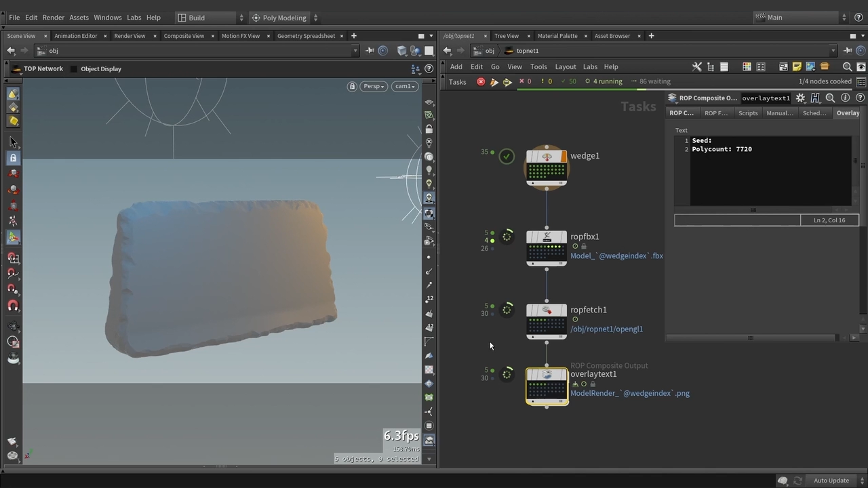
Task: Click the Model_`@wedgeindex`.fbx output link
Action: 616,256
